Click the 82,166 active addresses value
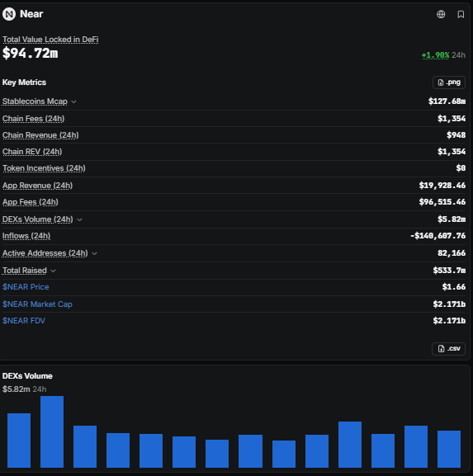473x476 pixels. 452,253
